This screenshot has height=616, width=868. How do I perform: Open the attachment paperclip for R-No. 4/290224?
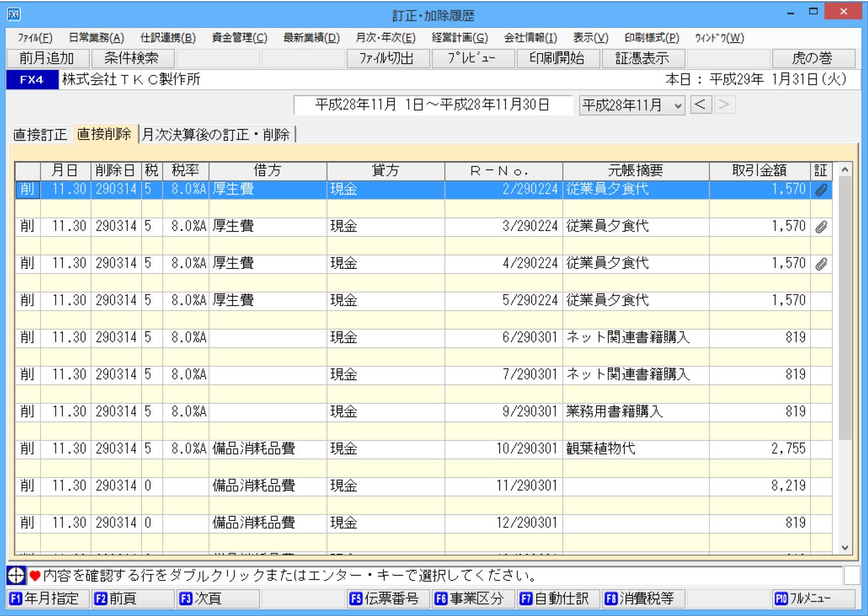click(821, 264)
